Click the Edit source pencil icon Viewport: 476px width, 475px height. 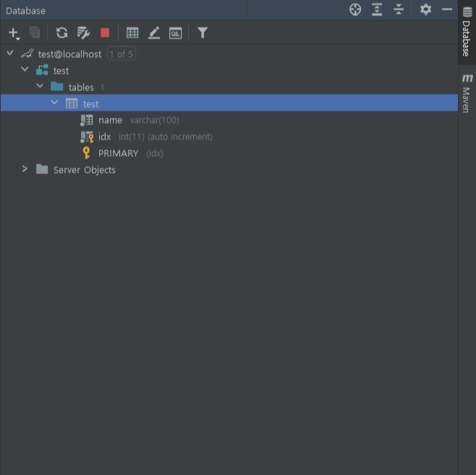click(154, 33)
